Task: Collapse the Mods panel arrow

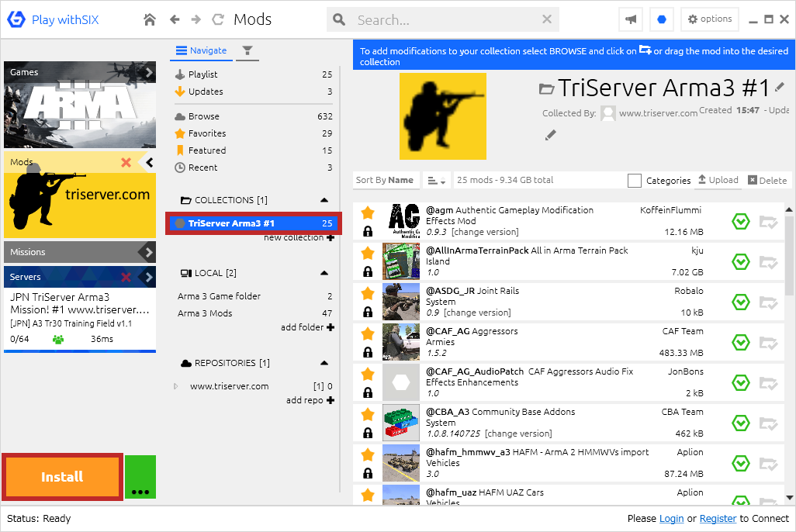Action: tap(149, 162)
